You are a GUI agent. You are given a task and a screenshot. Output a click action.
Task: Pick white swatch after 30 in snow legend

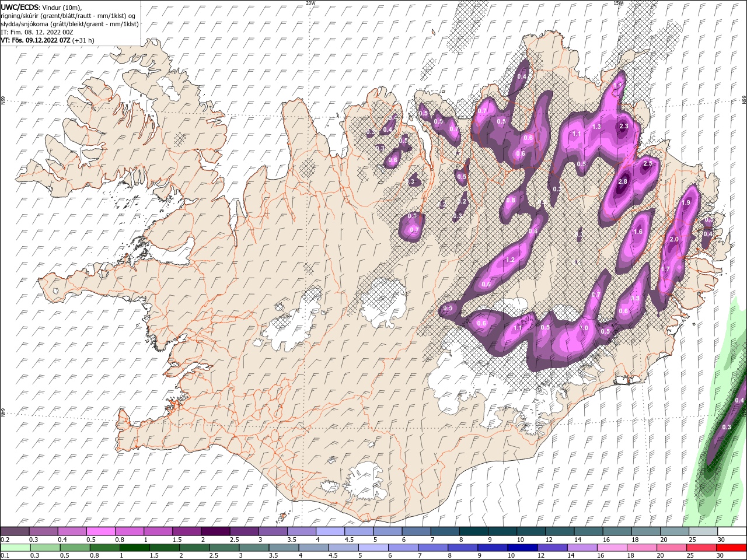[731, 531]
